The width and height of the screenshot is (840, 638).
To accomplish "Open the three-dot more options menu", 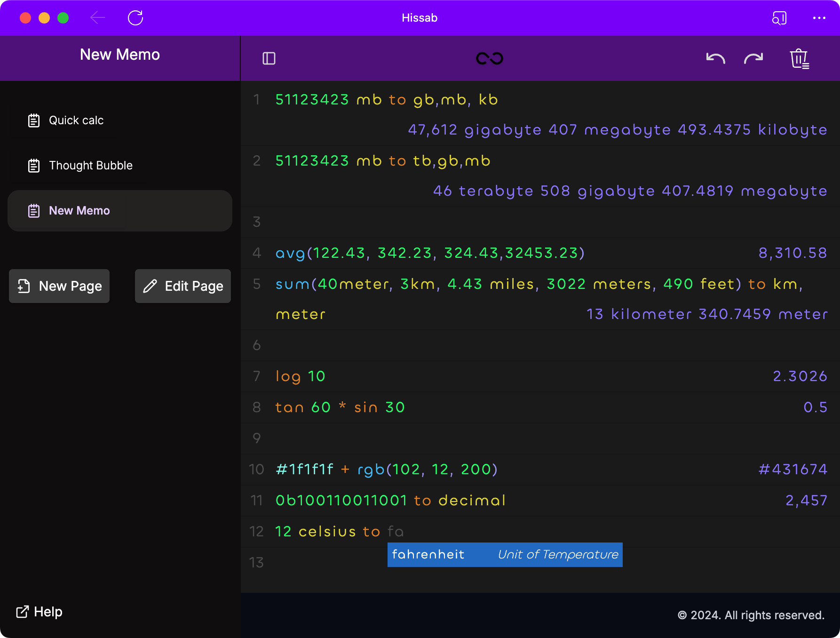I will (x=819, y=18).
